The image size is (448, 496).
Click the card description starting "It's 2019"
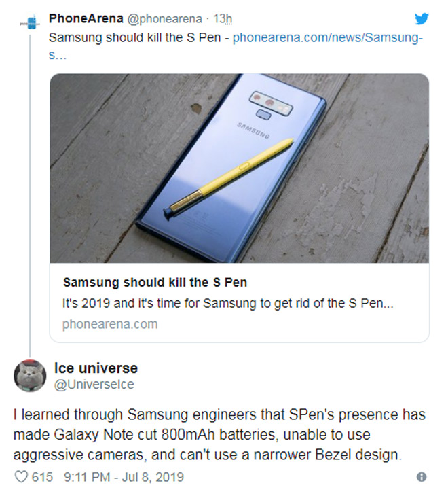click(x=227, y=303)
